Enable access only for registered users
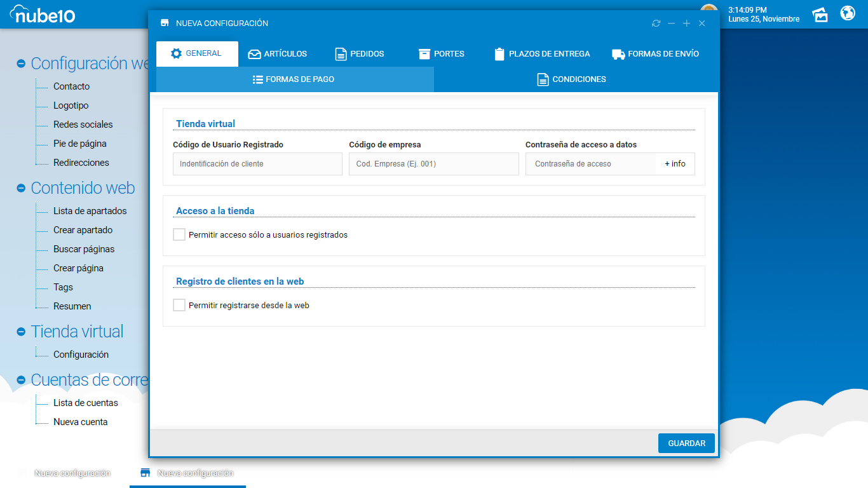The height and width of the screenshot is (488, 868). (x=179, y=235)
